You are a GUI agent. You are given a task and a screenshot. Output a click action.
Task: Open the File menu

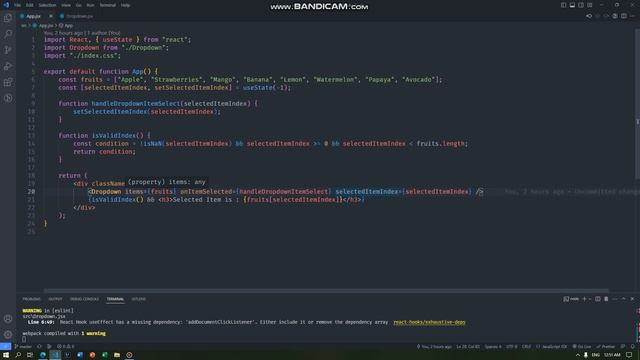pyautogui.click(x=18, y=5)
